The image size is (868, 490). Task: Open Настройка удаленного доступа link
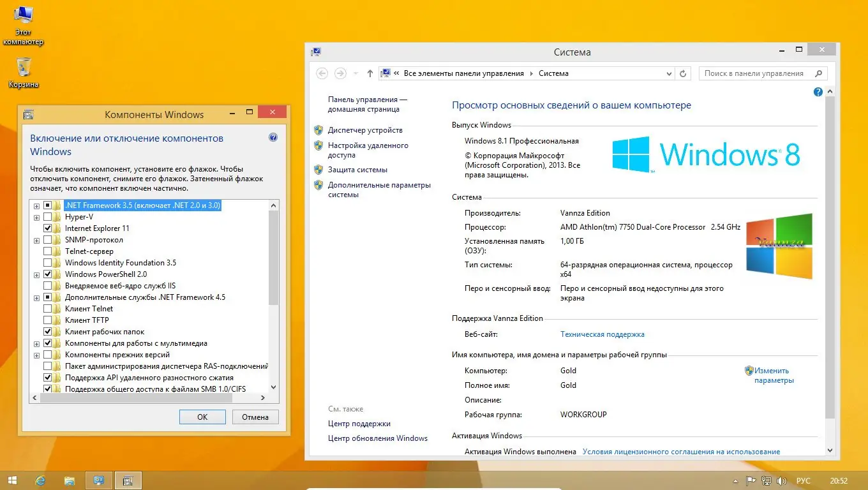point(368,150)
